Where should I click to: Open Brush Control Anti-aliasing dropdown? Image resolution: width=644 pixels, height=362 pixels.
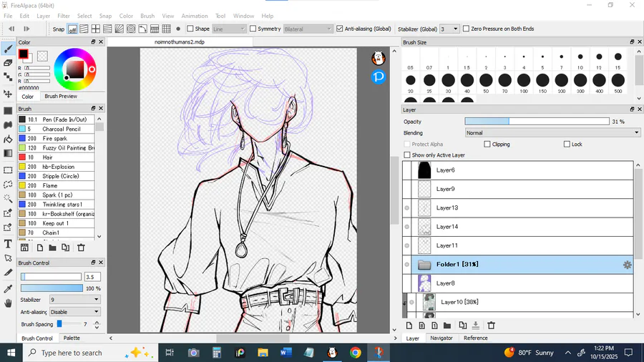pos(74,312)
